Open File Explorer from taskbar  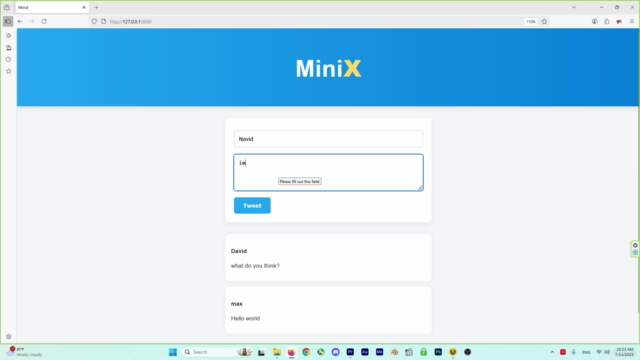pyautogui.click(x=277, y=352)
